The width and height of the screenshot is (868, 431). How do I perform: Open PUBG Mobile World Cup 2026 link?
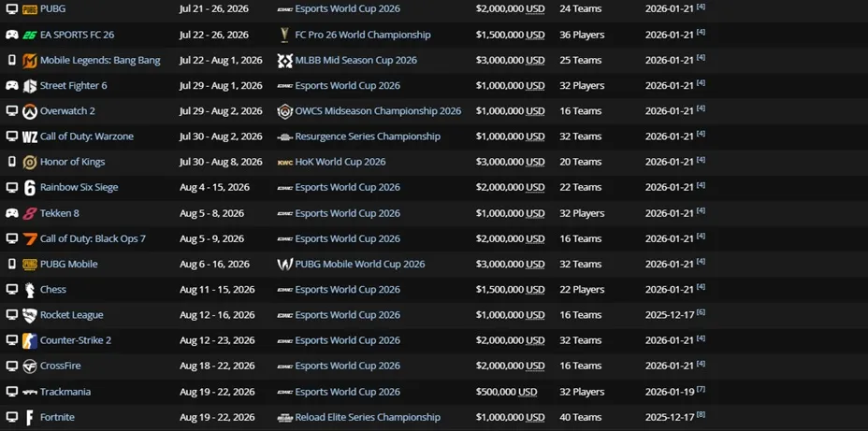tap(360, 264)
